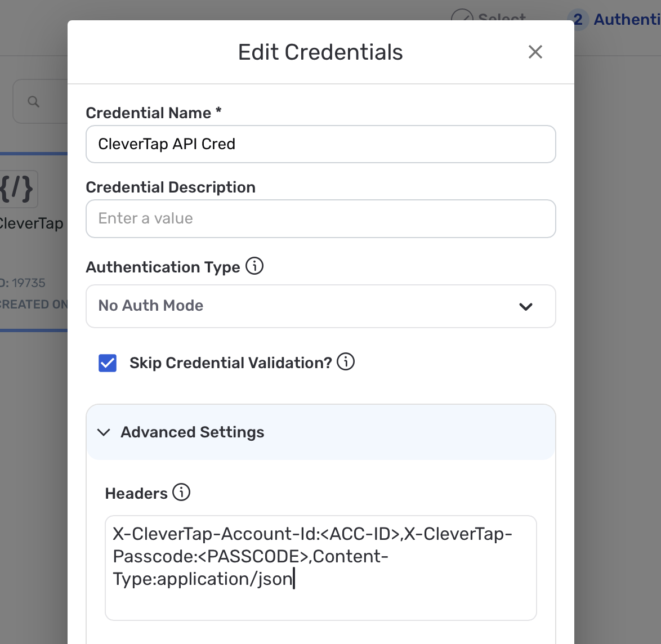
Task: Click inside the Credential Description field
Action: [x=321, y=218]
